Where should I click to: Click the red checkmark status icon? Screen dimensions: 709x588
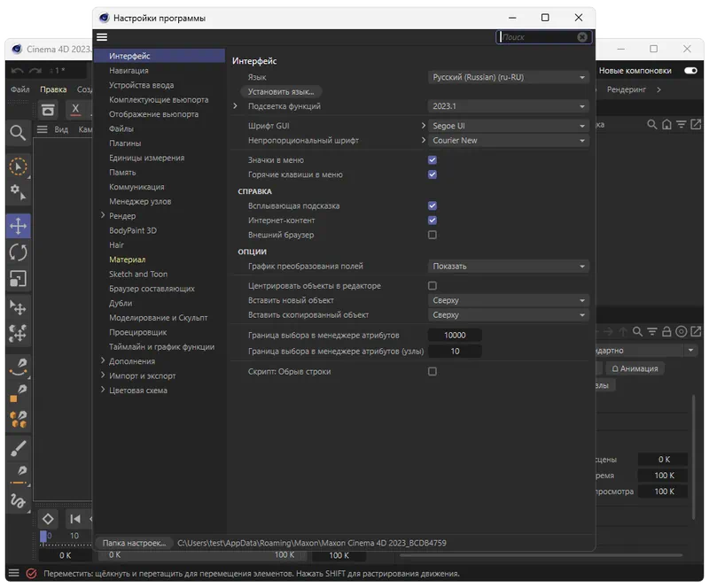31,574
